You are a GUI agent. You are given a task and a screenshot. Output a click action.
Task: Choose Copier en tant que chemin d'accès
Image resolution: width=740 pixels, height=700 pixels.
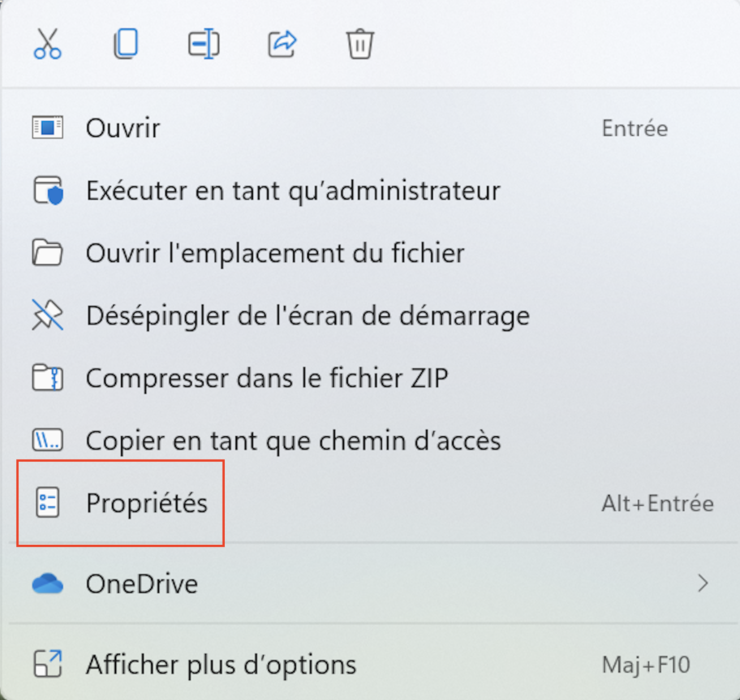[x=293, y=440]
